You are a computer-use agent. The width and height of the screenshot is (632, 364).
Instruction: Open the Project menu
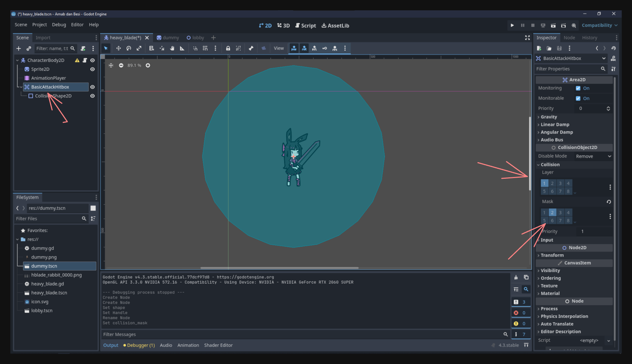click(x=39, y=25)
